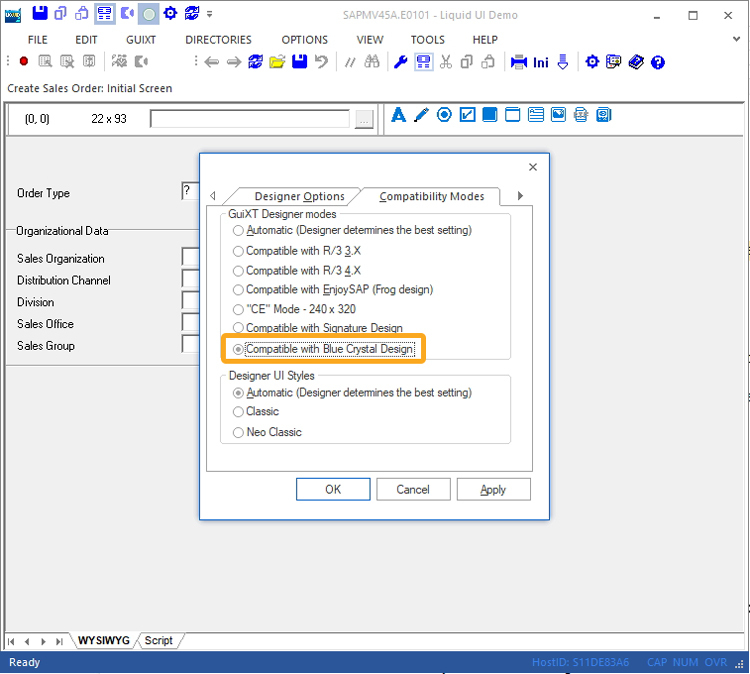750x674 pixels.
Task: Choose the Neo Classic UI style
Action: 238,432
